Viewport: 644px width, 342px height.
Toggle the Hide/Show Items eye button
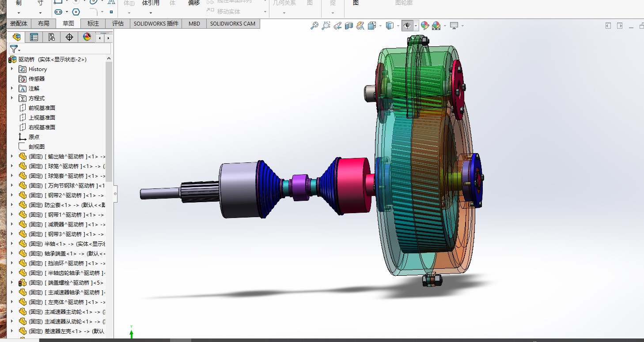(x=407, y=26)
